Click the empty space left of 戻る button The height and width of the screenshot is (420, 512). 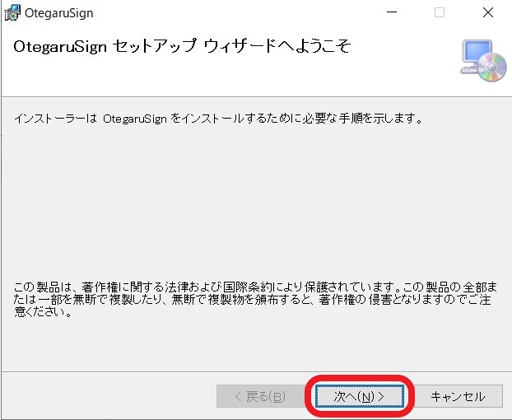107,396
